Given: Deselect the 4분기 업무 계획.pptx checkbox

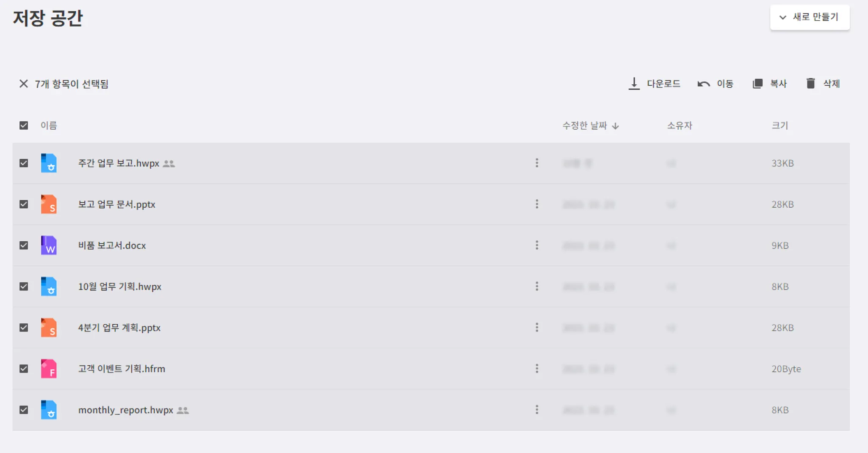Looking at the screenshot, I should click(x=24, y=328).
